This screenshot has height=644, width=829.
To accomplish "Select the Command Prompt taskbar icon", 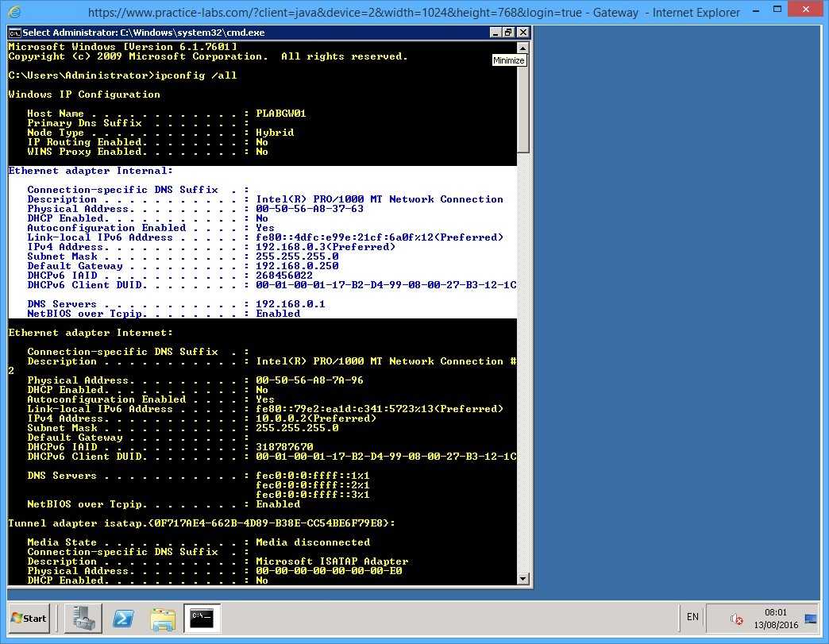I will pos(201,619).
